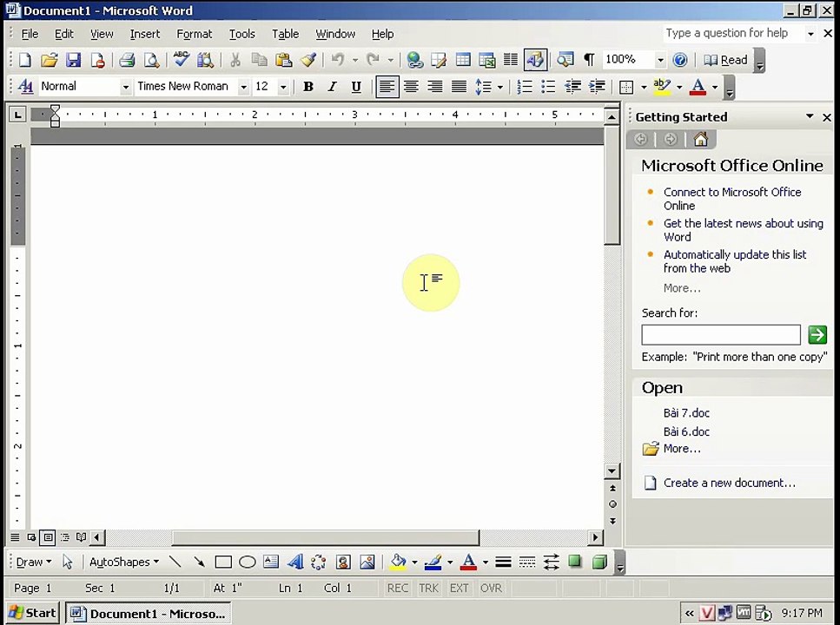840x625 pixels.
Task: Open the AutoShapes menu
Action: pos(123,562)
